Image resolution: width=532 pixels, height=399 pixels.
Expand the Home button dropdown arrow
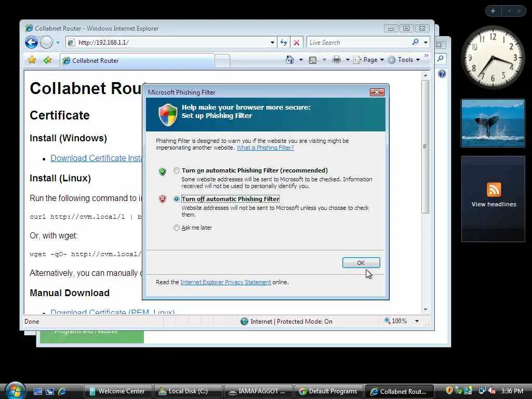(x=301, y=60)
